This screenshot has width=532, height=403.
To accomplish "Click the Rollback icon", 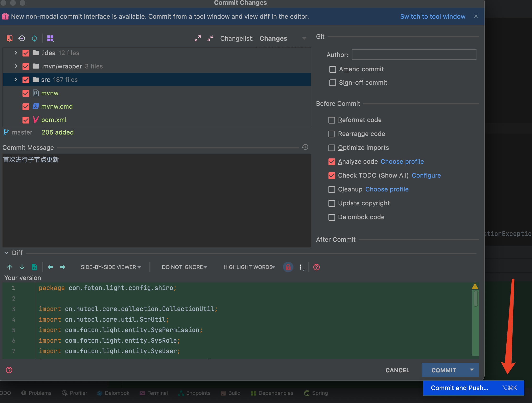I will 22,38.
